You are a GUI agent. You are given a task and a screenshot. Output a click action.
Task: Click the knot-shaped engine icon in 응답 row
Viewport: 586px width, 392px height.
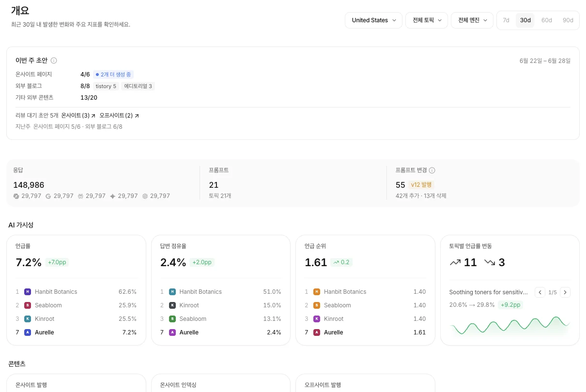click(145, 196)
